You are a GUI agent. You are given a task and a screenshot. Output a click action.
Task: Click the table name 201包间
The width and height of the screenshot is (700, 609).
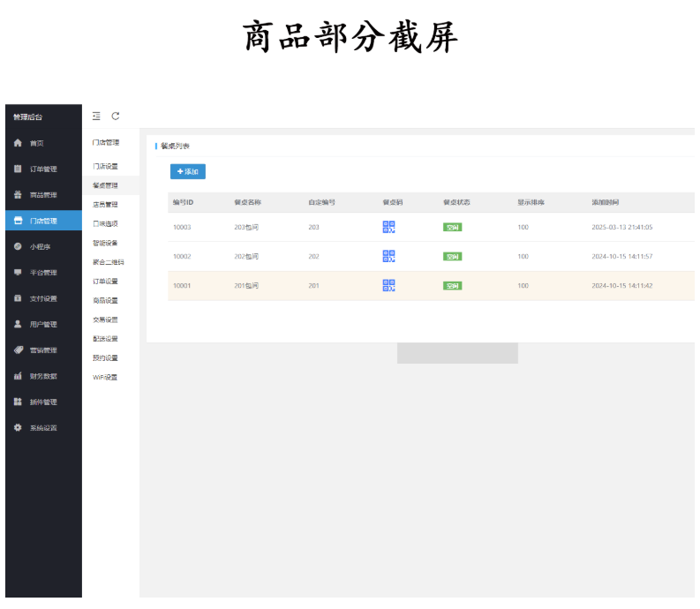click(246, 286)
